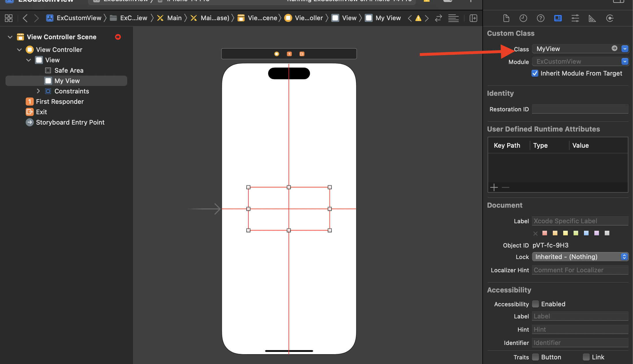Choose the blue document label color

tap(586, 233)
